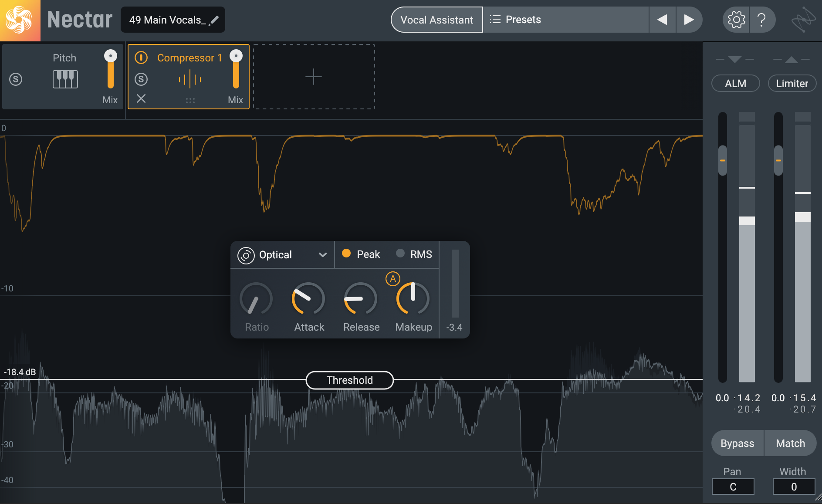Click the input peak value -14.2
Viewport: 822px width, 504px height.
[x=748, y=398]
